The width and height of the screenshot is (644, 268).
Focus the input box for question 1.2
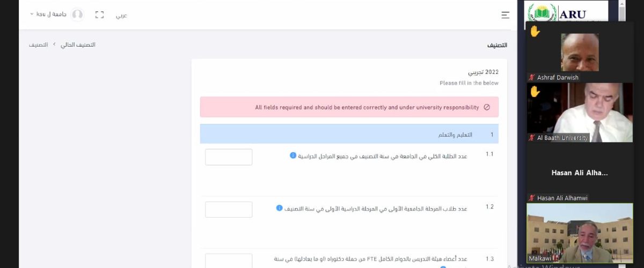229,210
